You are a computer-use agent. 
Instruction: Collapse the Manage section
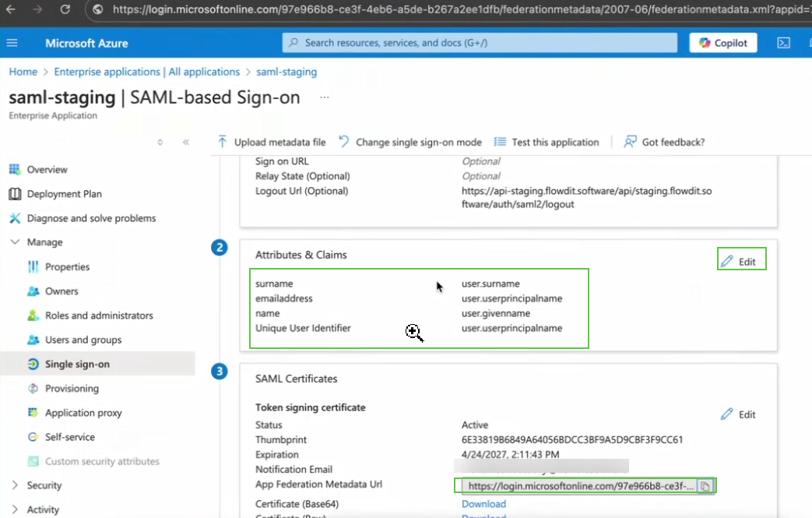pyautogui.click(x=37, y=242)
